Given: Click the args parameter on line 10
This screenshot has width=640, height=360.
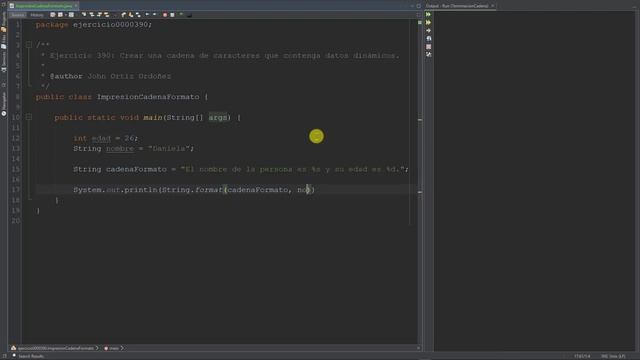Looking at the screenshot, I should 218,118.
